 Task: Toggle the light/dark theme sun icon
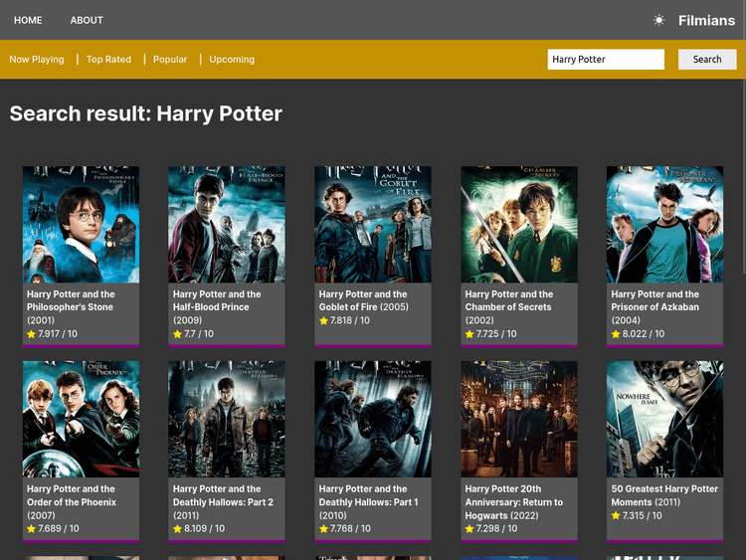click(x=658, y=20)
